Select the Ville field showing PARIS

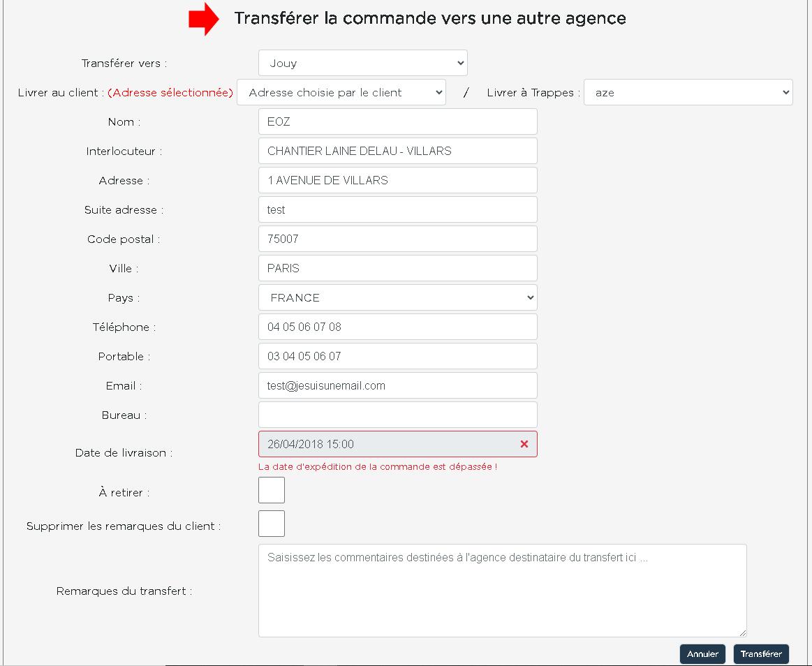click(397, 267)
